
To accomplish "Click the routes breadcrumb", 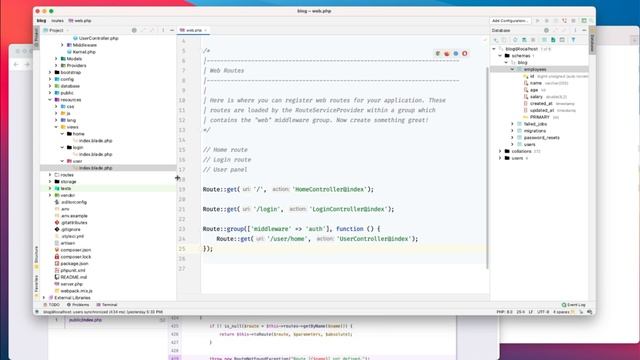I will pyautogui.click(x=58, y=20).
